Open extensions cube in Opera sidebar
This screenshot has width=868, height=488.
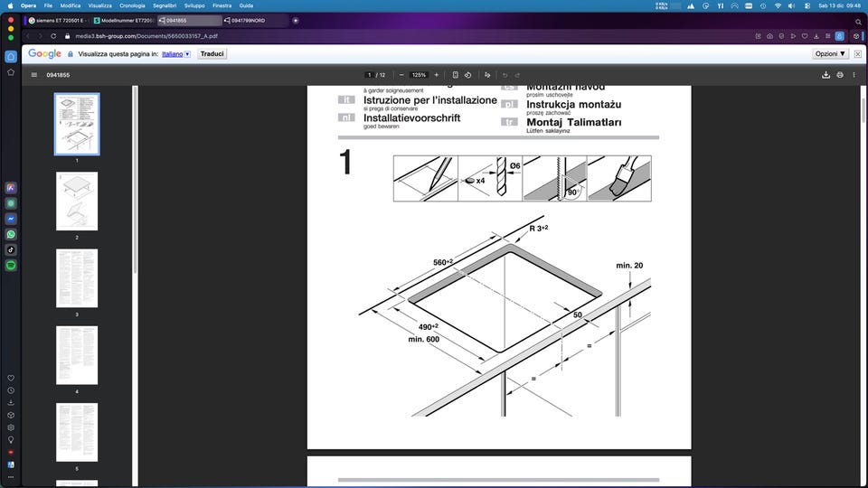[11, 415]
